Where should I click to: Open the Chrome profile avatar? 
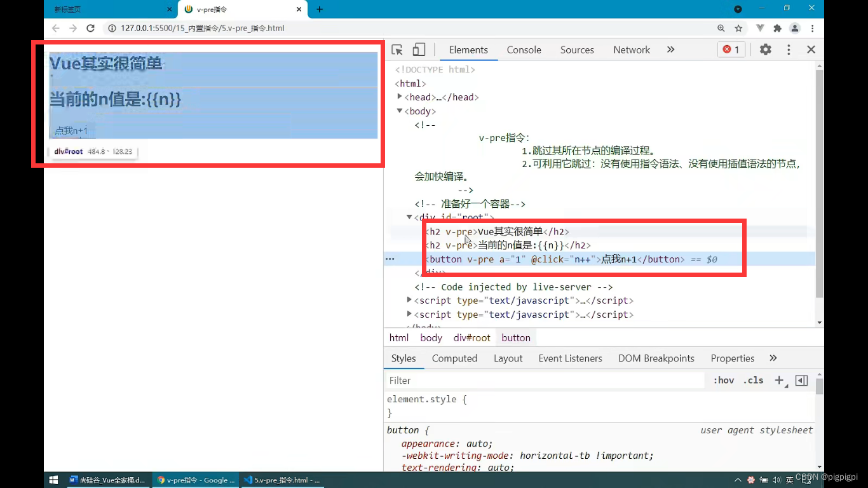(x=794, y=28)
